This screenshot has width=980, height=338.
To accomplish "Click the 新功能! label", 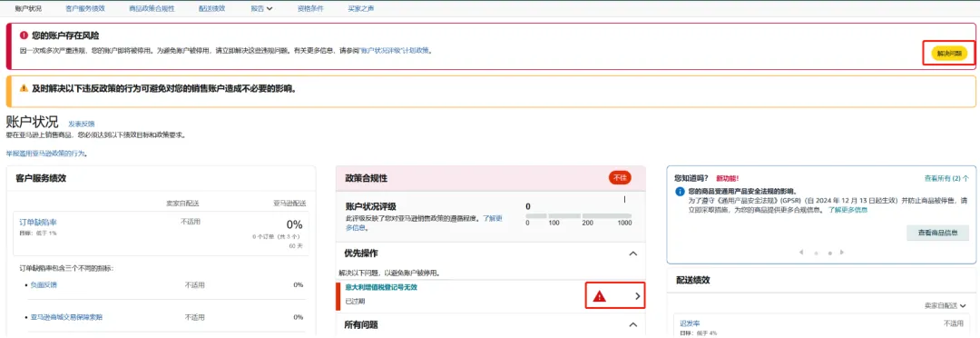I will [x=728, y=178].
